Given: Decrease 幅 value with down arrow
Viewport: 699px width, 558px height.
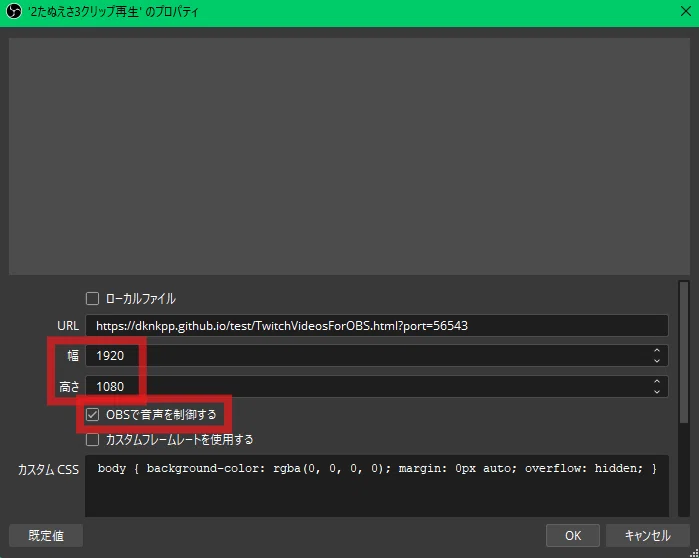Looking at the screenshot, I should coord(657,361).
